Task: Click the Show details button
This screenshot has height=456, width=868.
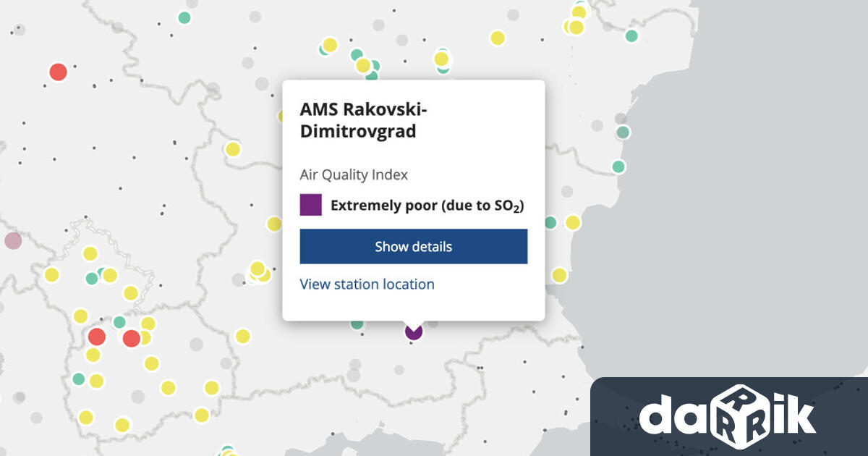Action: [413, 247]
